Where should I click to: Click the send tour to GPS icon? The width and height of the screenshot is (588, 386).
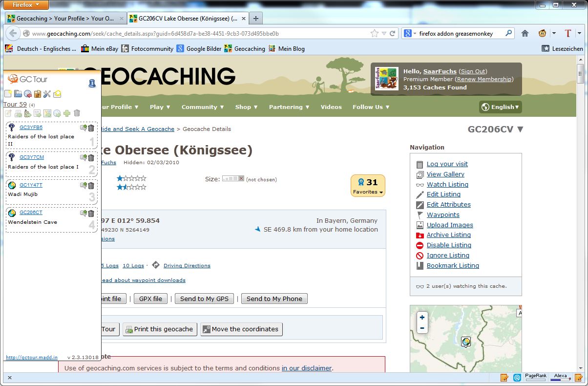(28, 113)
